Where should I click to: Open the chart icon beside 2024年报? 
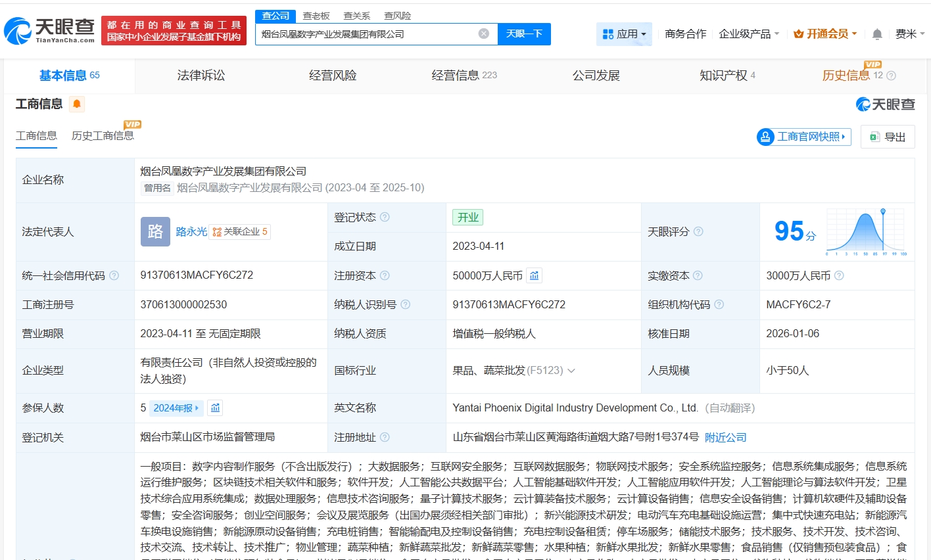(x=215, y=408)
